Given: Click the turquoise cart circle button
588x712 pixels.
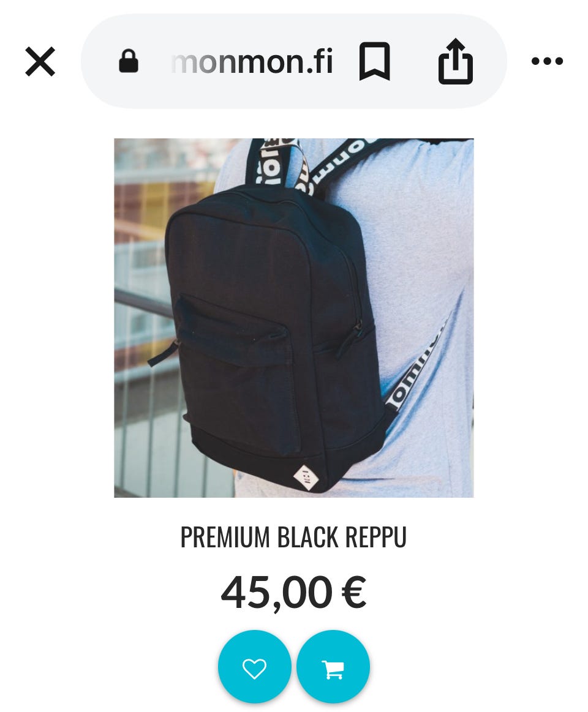Looking at the screenshot, I should (x=333, y=667).
